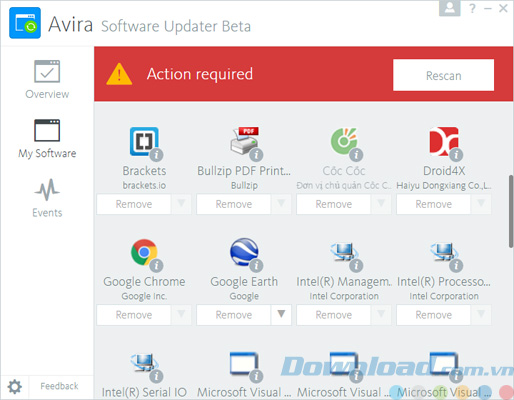This screenshot has height=400, width=514.
Task: Expand the Remove dropdown arrow for Cốc Cốc
Action: (x=381, y=204)
